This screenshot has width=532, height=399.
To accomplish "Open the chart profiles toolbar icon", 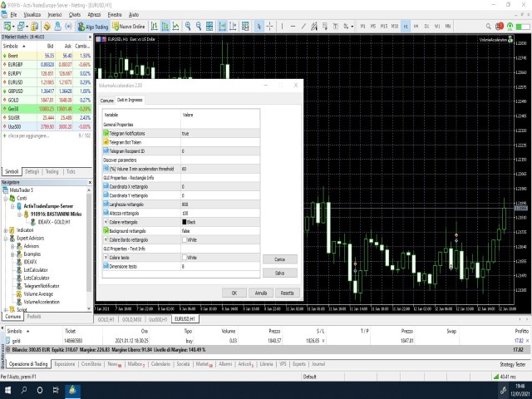I will coord(21,26).
